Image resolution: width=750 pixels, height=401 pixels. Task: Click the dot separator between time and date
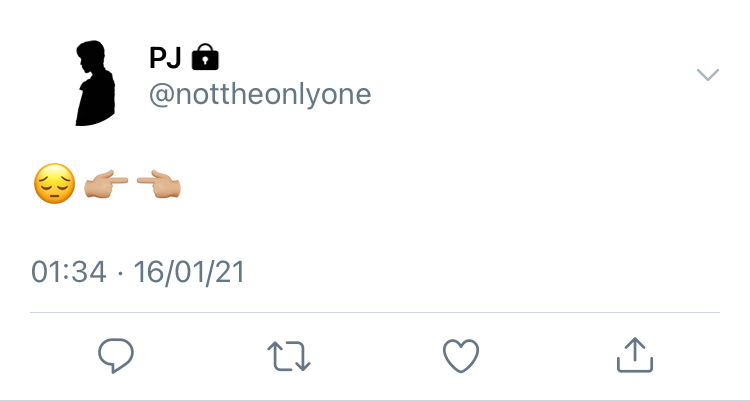[x=120, y=273]
